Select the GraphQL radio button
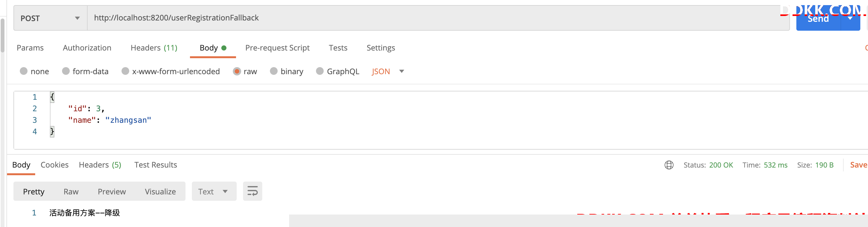The width and height of the screenshot is (868, 227). point(320,71)
